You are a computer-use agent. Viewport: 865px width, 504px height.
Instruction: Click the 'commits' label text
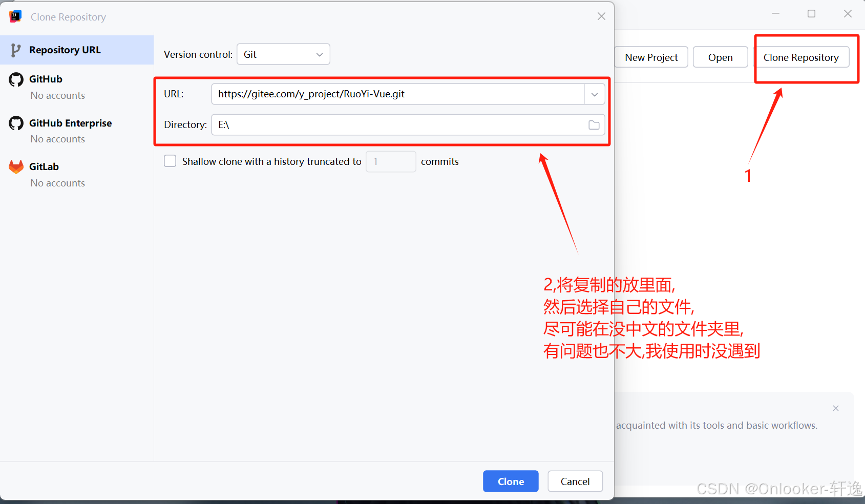tap(440, 161)
